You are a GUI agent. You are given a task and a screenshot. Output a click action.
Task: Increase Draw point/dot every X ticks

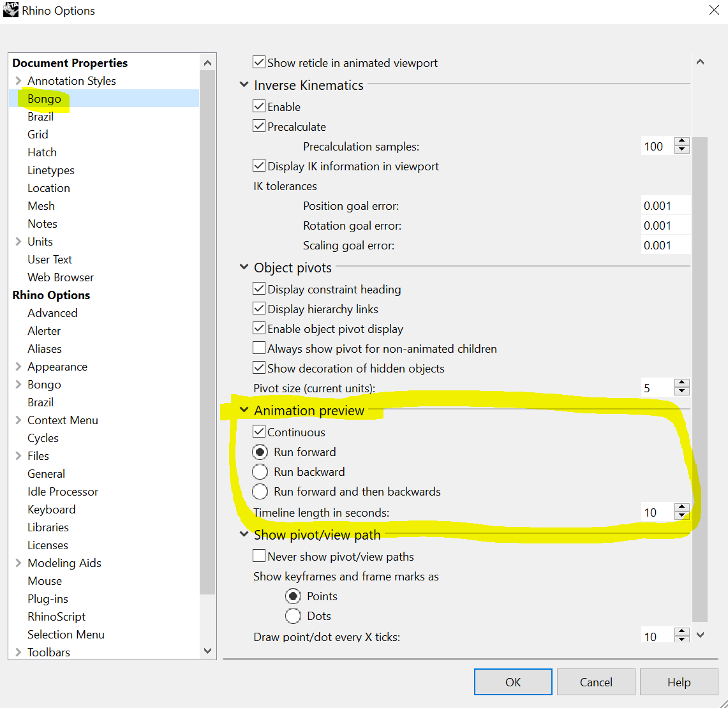point(681,631)
